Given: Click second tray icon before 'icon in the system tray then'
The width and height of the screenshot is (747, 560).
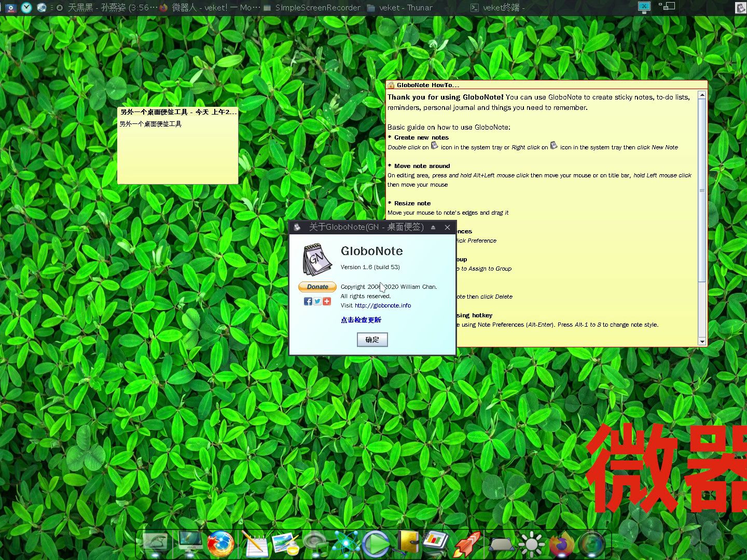Looking at the screenshot, I should (554, 146).
